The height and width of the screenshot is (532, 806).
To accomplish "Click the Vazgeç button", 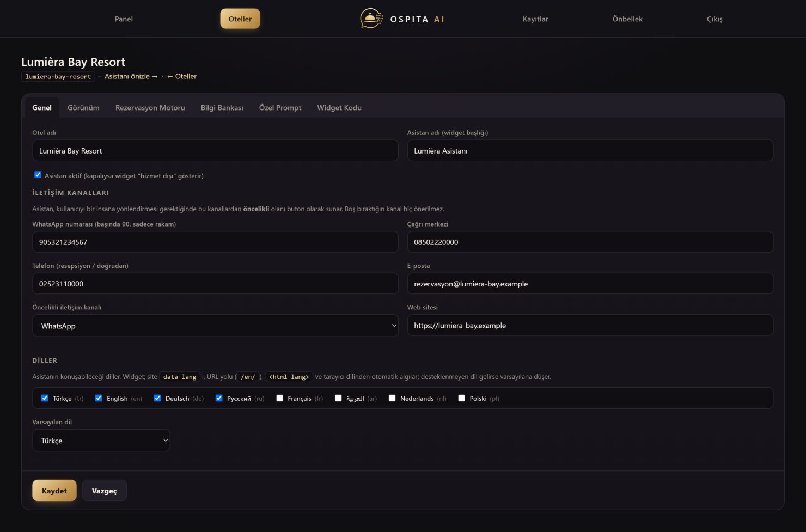I will 105,491.
